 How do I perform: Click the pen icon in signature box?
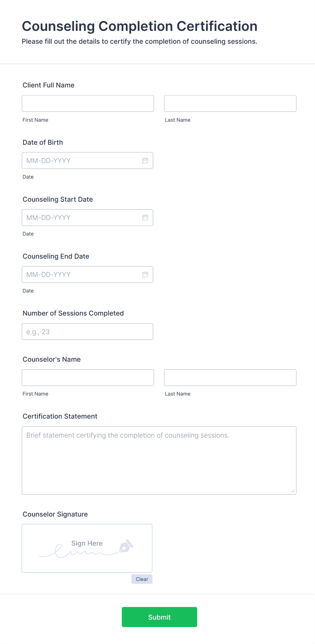pyautogui.click(x=126, y=546)
